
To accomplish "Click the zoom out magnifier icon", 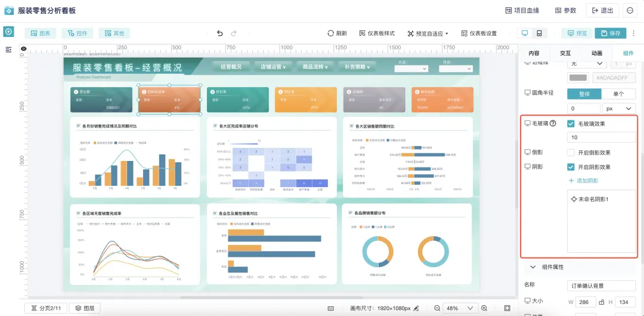I will coord(437,308).
